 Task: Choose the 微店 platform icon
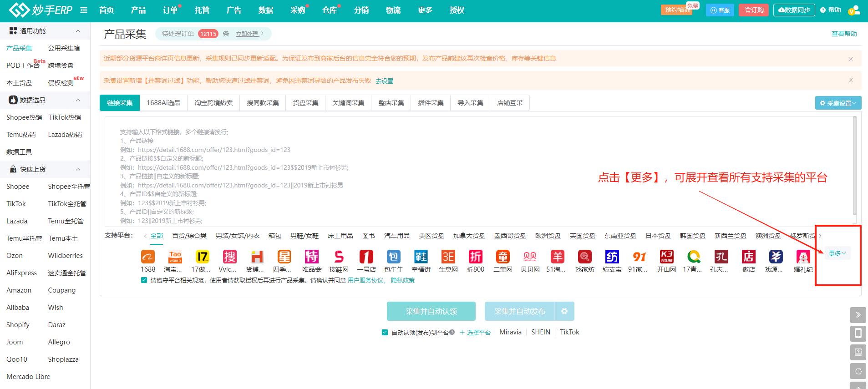pyautogui.click(x=748, y=257)
